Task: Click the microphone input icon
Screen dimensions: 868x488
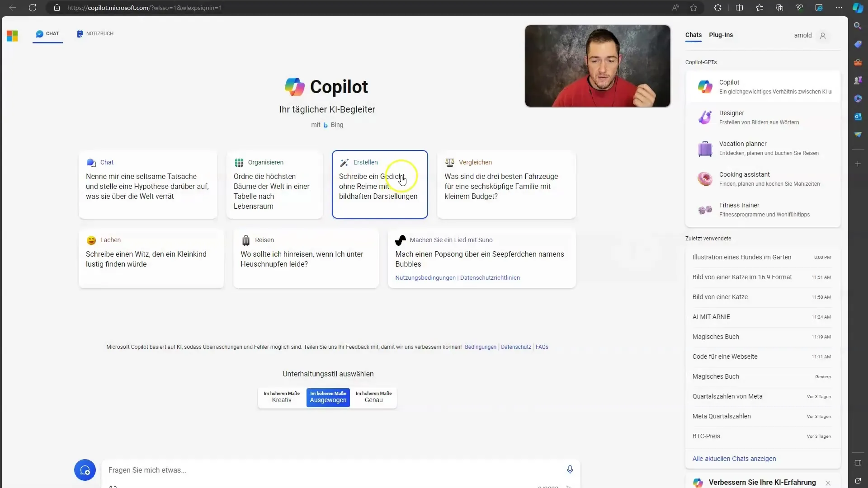Action: click(569, 470)
